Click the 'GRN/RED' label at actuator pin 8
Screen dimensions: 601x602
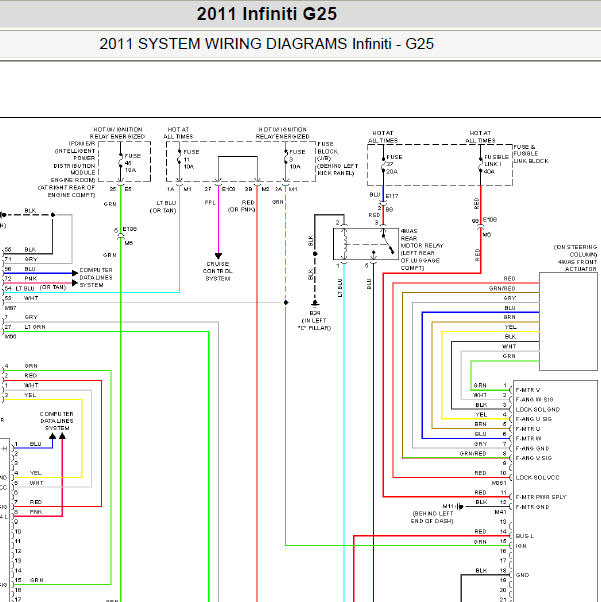click(473, 453)
